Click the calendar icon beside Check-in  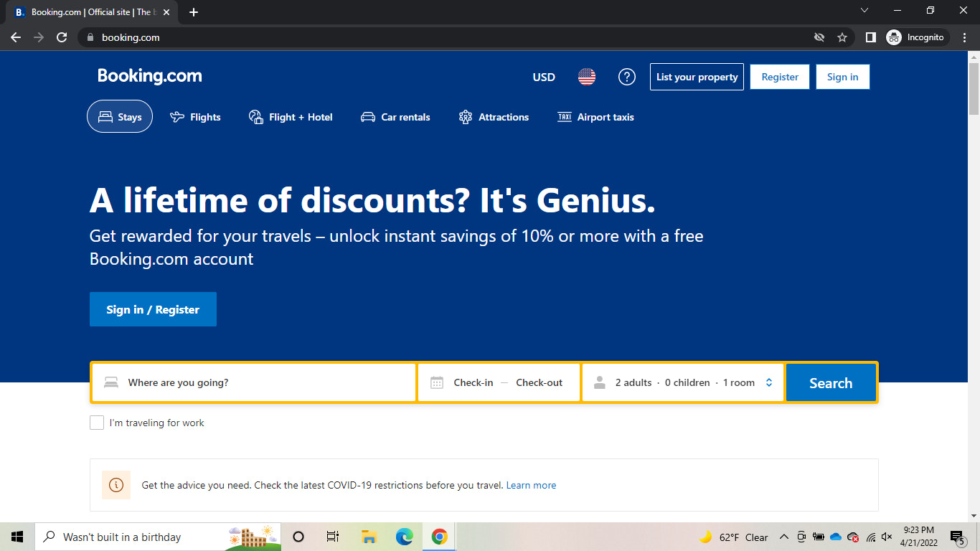(437, 383)
